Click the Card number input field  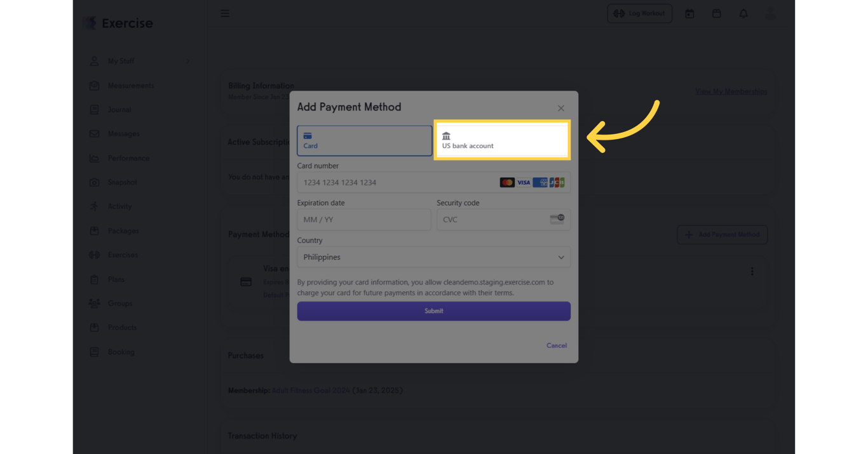pos(433,182)
